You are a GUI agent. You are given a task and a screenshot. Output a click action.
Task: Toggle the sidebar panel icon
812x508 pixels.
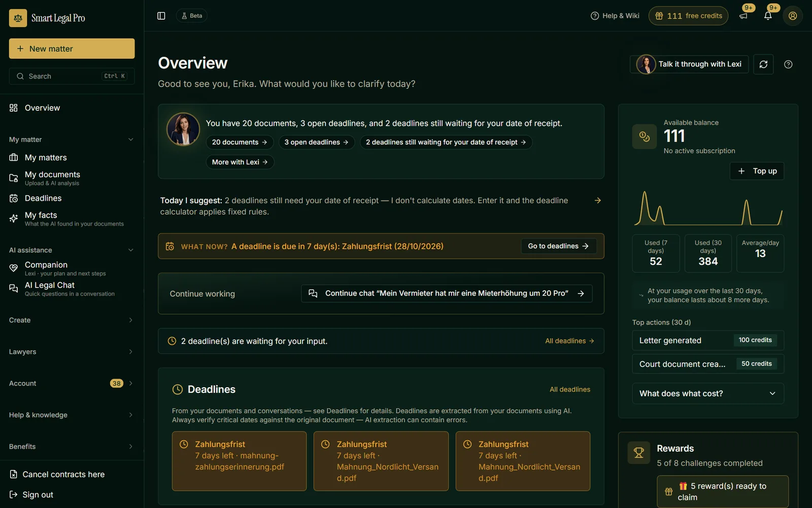click(161, 16)
